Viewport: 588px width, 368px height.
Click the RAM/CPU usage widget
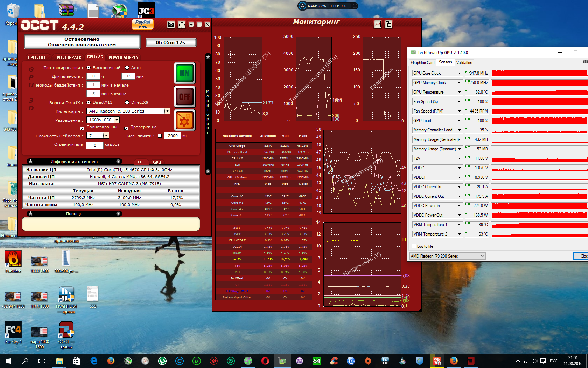click(x=328, y=6)
